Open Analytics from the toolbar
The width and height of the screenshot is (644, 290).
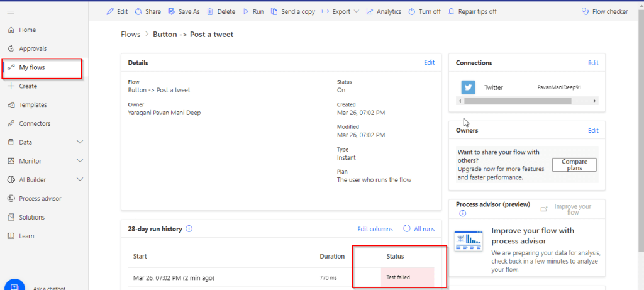(384, 11)
